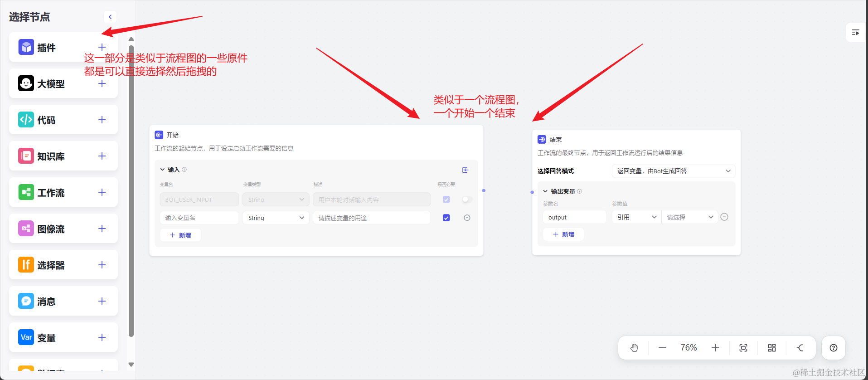Image resolution: width=868 pixels, height=380 pixels.
Task: Click the edge line style icon
Action: [x=800, y=348]
